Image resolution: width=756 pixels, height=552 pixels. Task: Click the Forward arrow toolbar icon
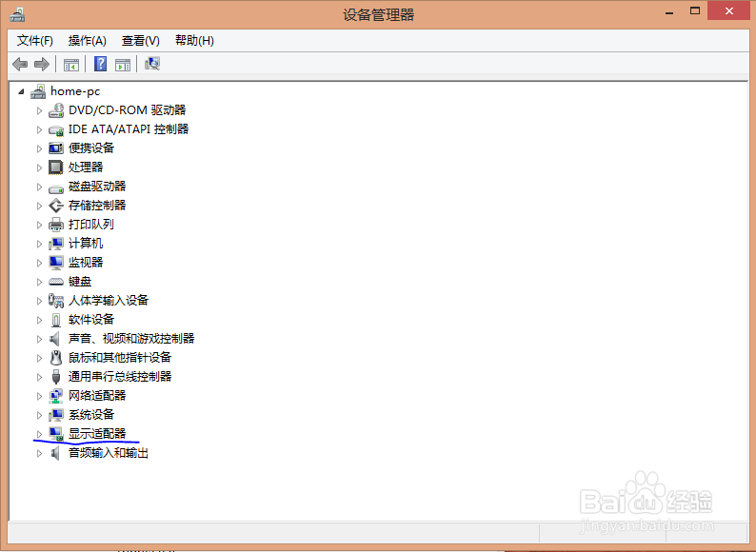[x=42, y=64]
